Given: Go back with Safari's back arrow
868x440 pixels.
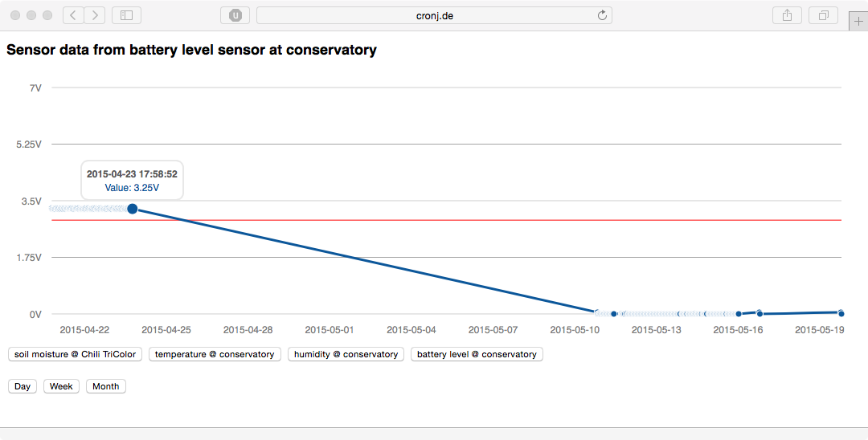Looking at the screenshot, I should point(74,15).
